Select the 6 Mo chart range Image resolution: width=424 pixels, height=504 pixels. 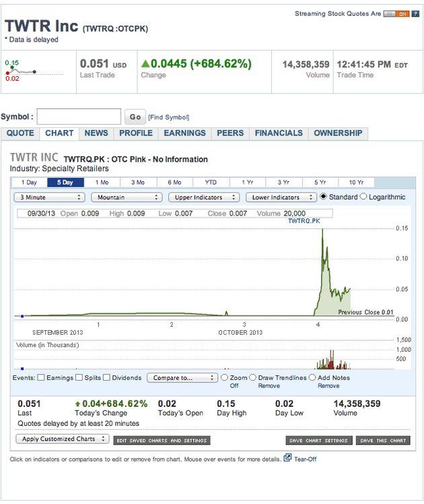(174, 182)
